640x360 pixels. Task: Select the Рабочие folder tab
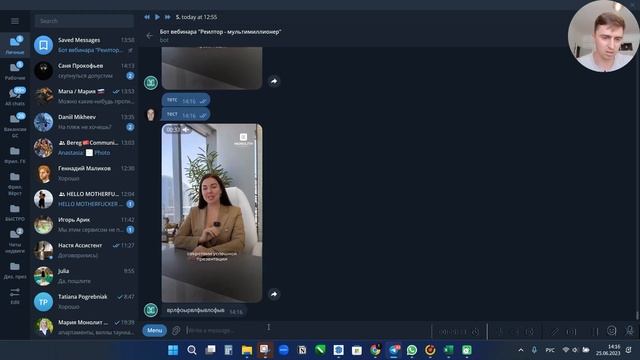point(15,71)
